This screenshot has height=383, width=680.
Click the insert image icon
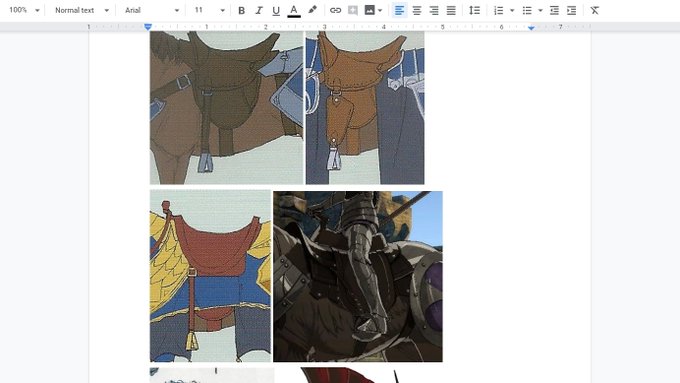[x=369, y=10]
